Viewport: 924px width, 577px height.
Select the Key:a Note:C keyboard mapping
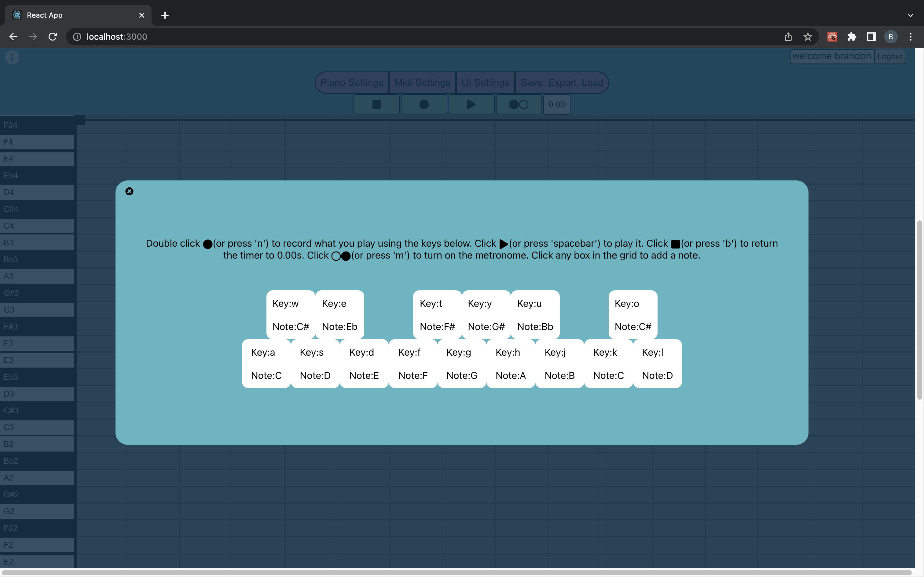point(266,363)
